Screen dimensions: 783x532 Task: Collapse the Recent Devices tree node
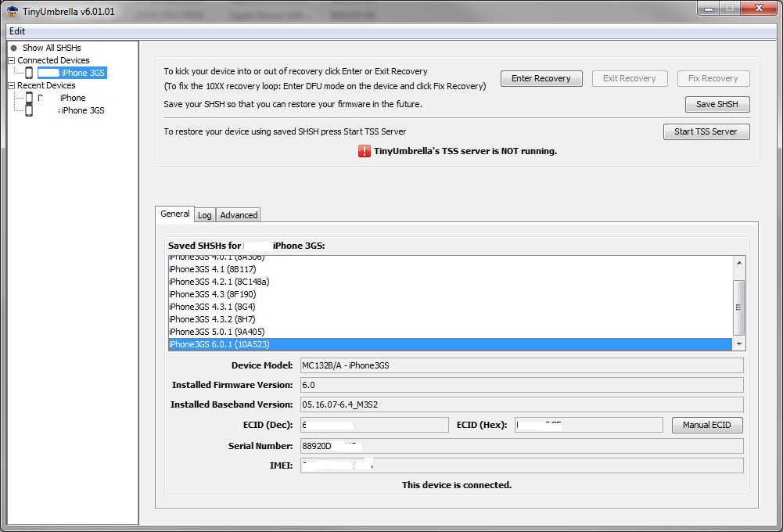[x=12, y=85]
